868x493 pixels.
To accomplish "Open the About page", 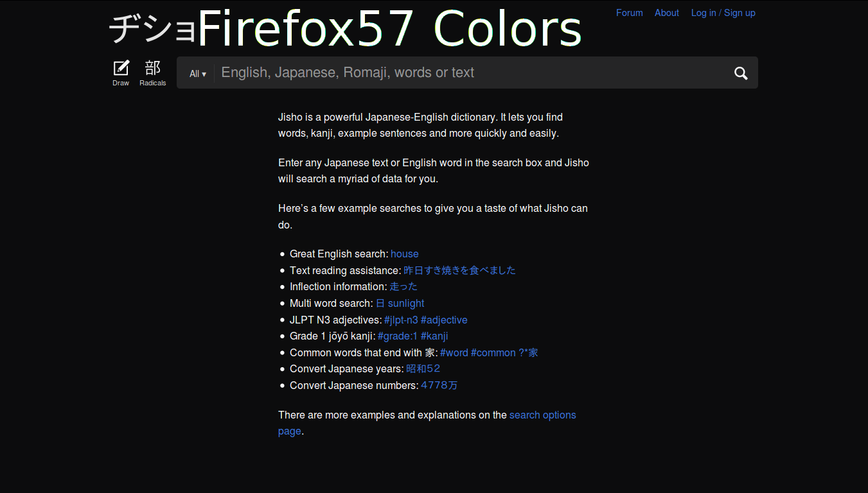I will 666,13.
